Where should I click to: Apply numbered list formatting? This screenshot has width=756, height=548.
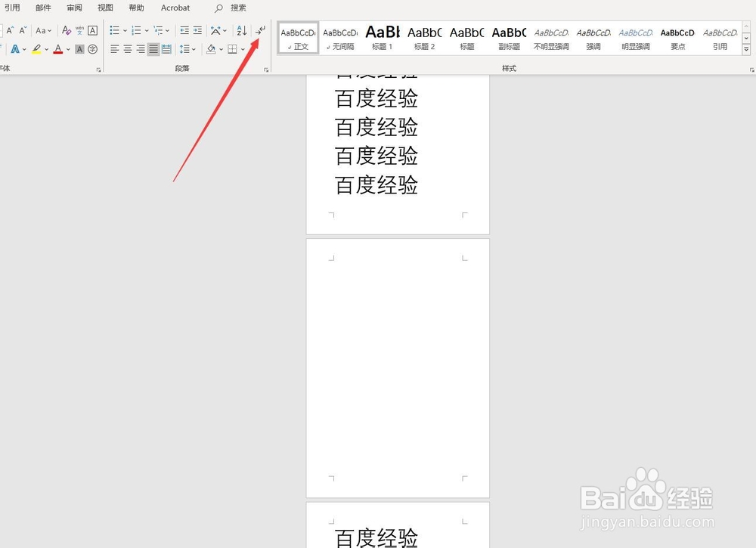136,30
